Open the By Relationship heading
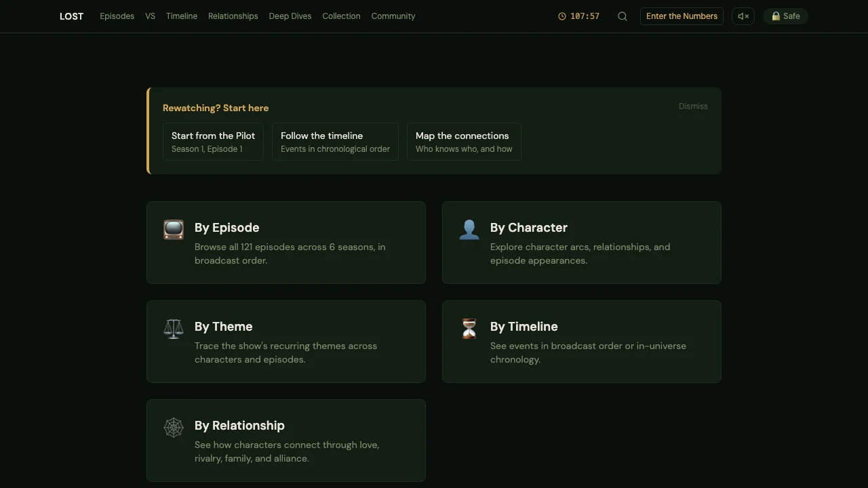Image resolution: width=868 pixels, height=488 pixels. pyautogui.click(x=239, y=426)
